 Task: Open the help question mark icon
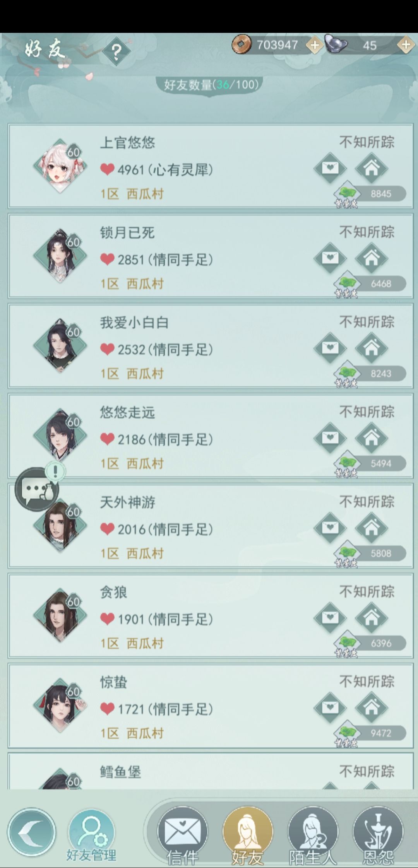coord(116,51)
